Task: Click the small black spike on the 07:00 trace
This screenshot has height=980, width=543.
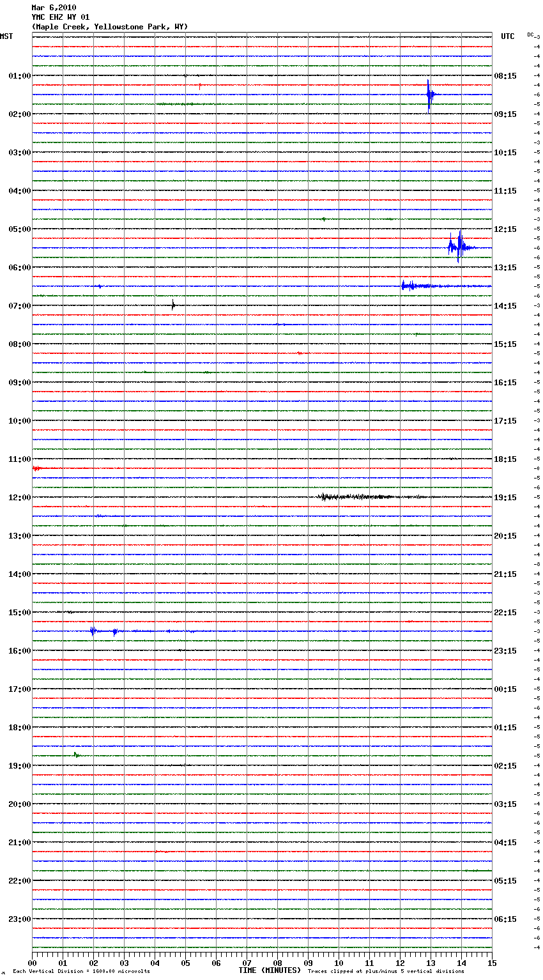Action: tap(172, 305)
